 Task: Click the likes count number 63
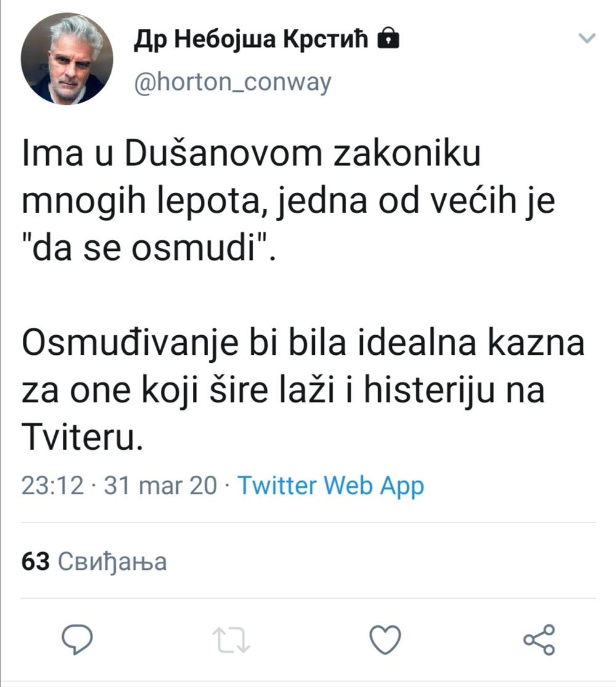tap(35, 561)
